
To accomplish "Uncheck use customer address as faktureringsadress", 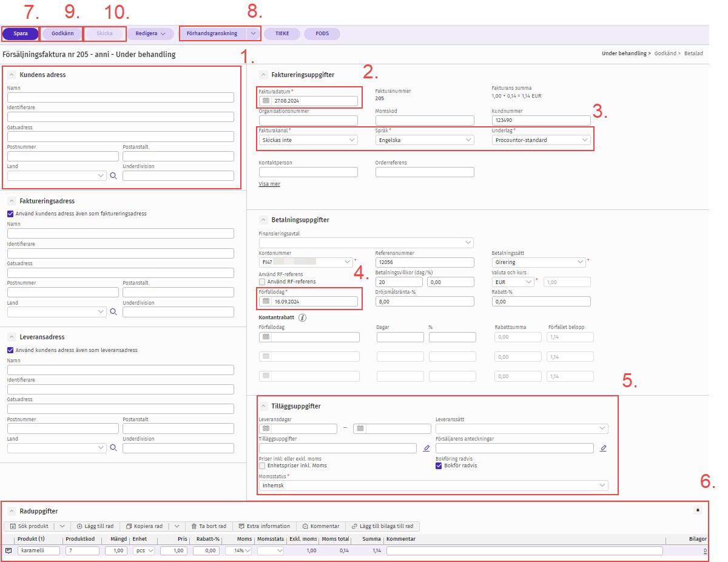I will 10,214.
